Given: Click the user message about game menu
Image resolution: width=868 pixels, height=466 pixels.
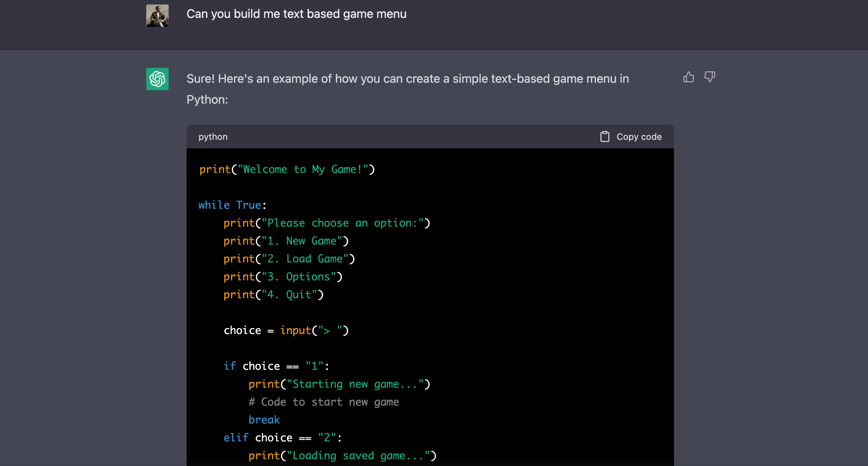Looking at the screenshot, I should click(x=296, y=14).
